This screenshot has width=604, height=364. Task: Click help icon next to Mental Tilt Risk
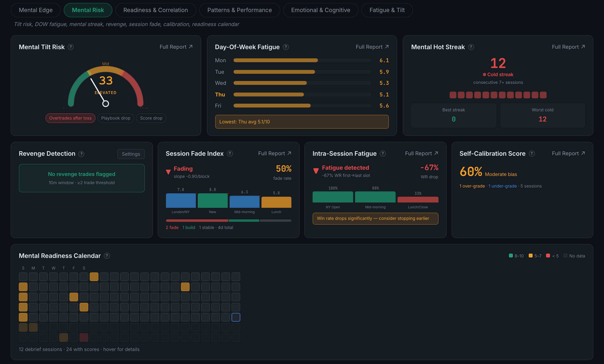(71, 47)
